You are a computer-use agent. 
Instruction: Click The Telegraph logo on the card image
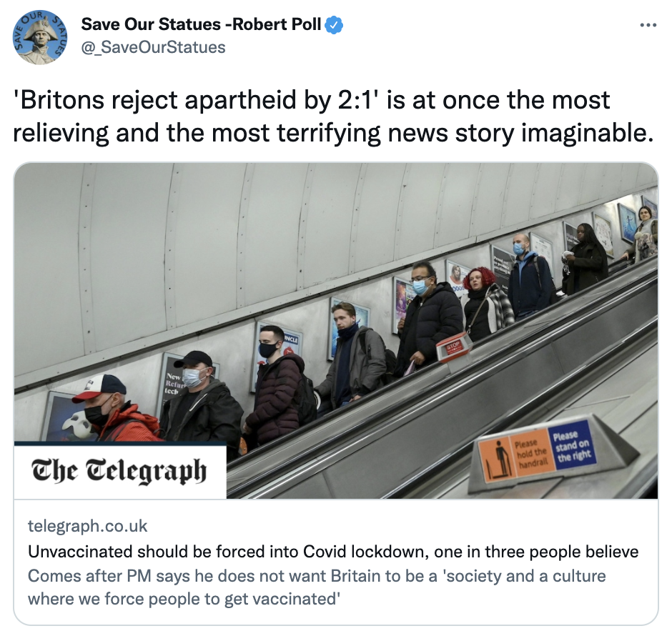(x=119, y=471)
